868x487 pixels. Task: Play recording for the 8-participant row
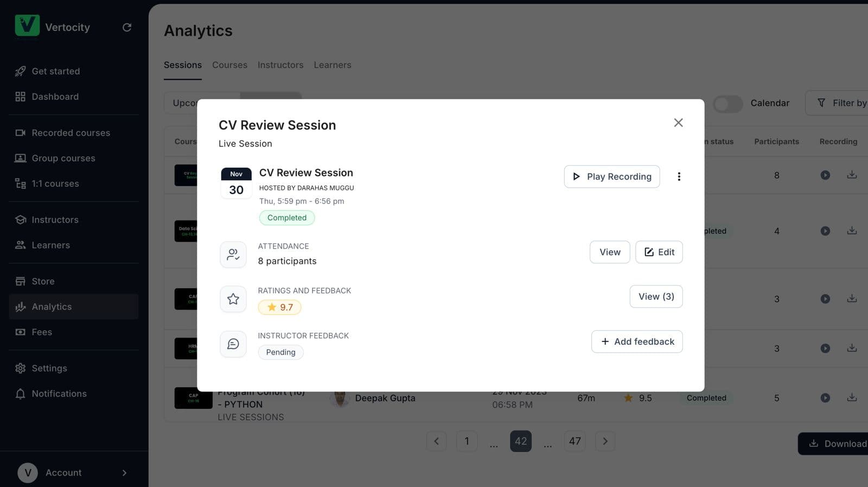click(825, 175)
